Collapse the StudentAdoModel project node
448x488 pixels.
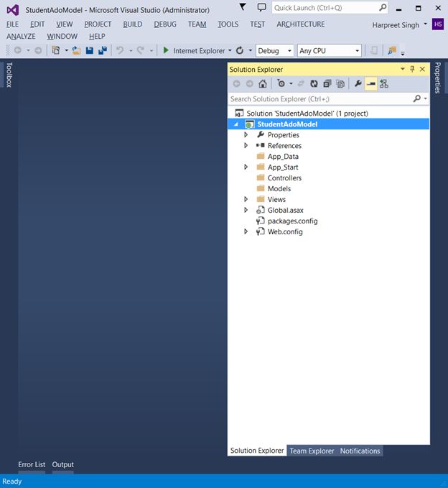(236, 124)
